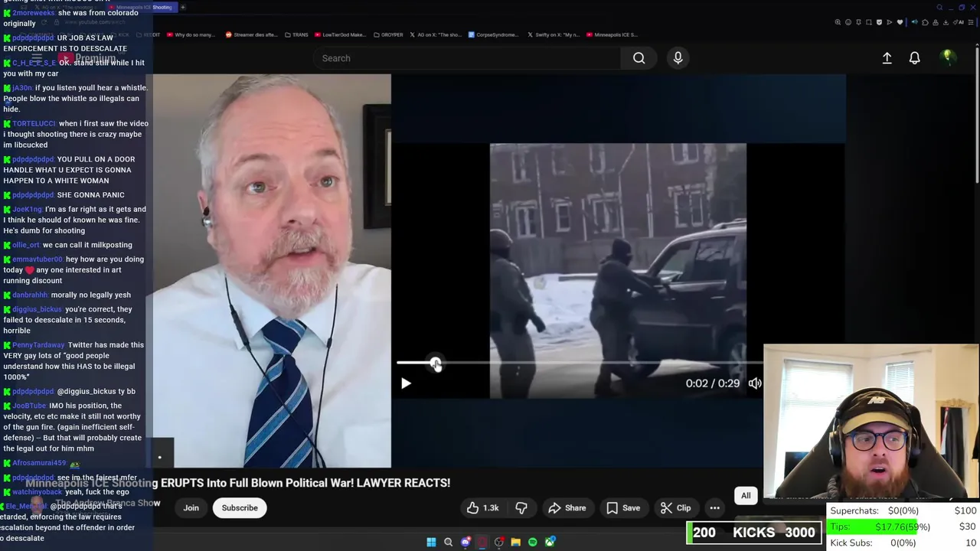This screenshot has height=551, width=980.
Task: Open 'CorpseSyndrome...' bookmark
Action: [494, 34]
